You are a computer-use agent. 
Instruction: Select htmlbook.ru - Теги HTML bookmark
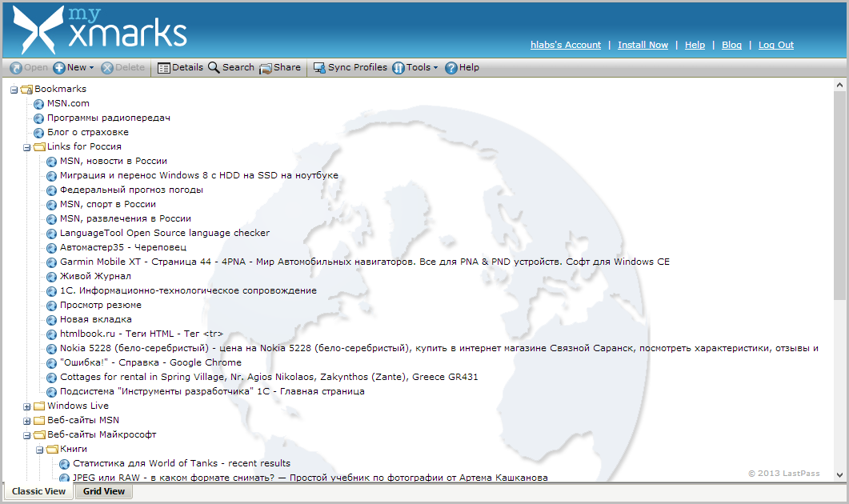coord(142,334)
